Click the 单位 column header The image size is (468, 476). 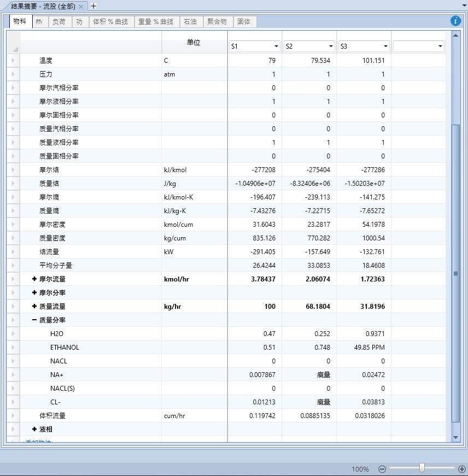pyautogui.click(x=194, y=42)
